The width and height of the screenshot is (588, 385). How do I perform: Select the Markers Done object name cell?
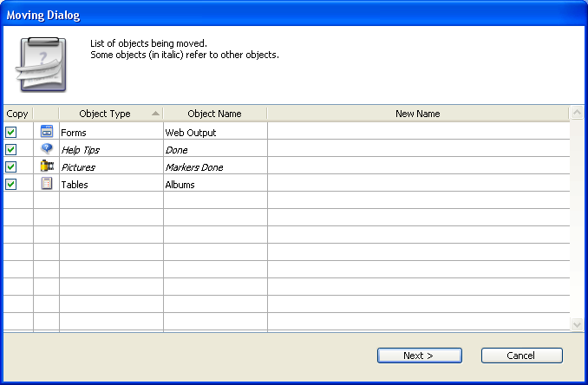214,167
